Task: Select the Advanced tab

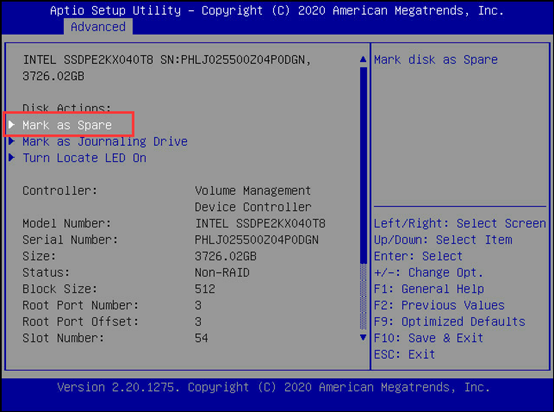Action: [x=98, y=27]
